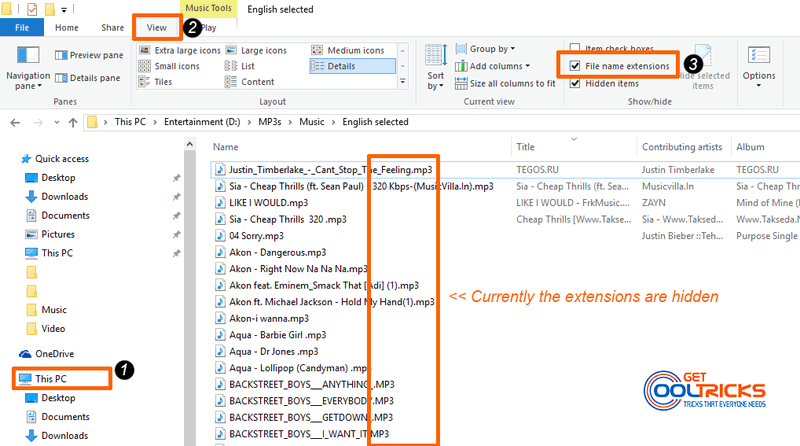Switch to the Share ribbon tab

coord(112,28)
